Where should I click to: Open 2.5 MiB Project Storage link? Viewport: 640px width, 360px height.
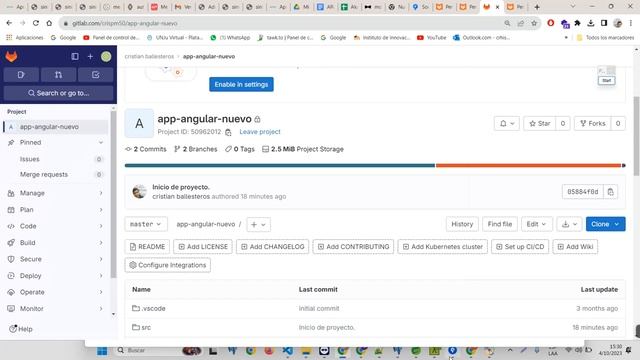(302, 149)
